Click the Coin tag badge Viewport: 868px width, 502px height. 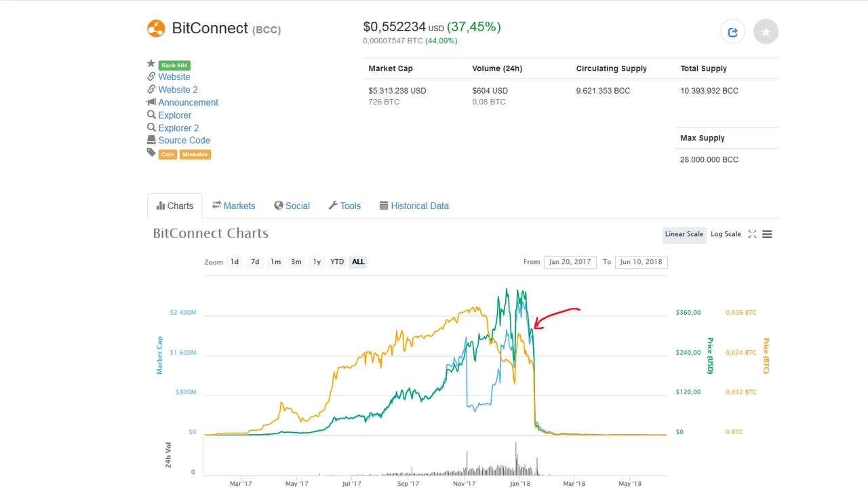click(167, 155)
